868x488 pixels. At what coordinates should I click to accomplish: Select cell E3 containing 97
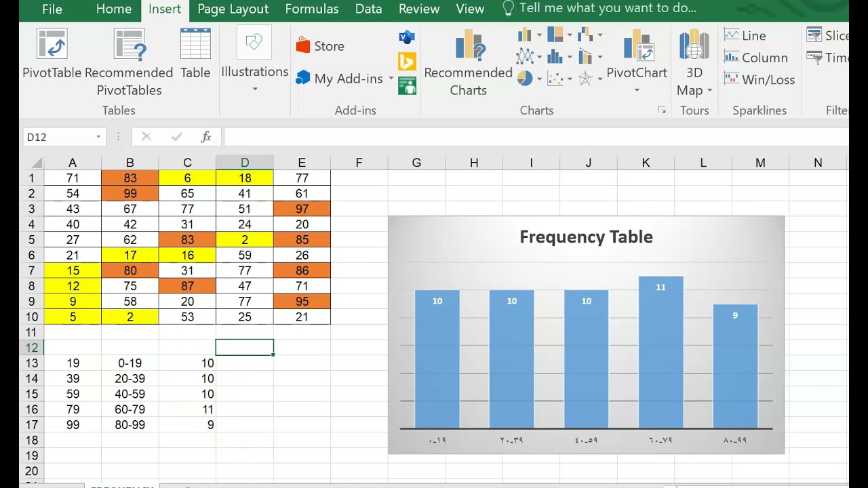pyautogui.click(x=302, y=209)
